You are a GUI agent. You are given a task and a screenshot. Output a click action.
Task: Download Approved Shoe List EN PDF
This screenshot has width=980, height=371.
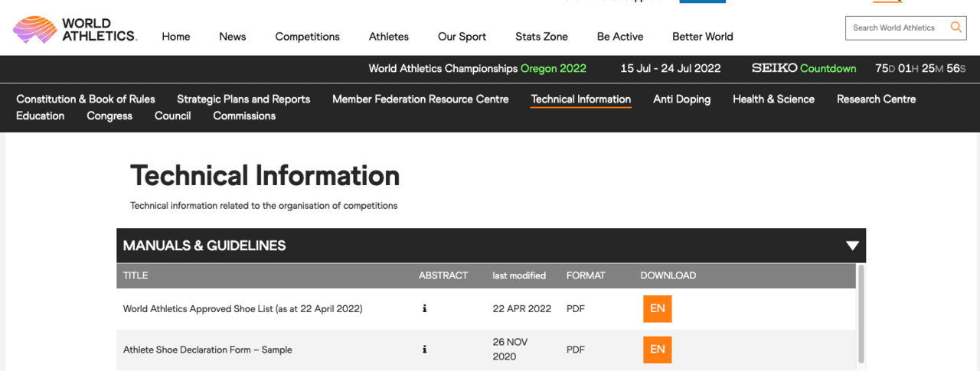[657, 309]
